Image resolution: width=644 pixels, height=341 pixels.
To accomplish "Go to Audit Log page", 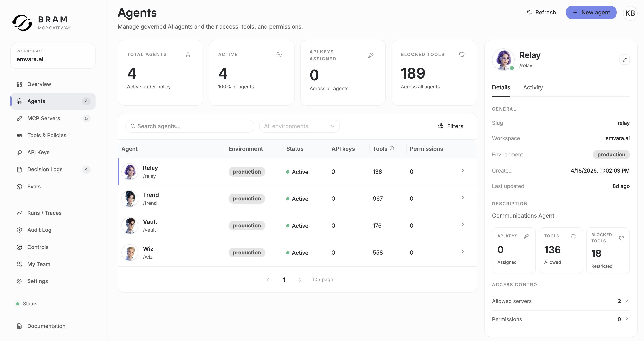I will (39, 230).
